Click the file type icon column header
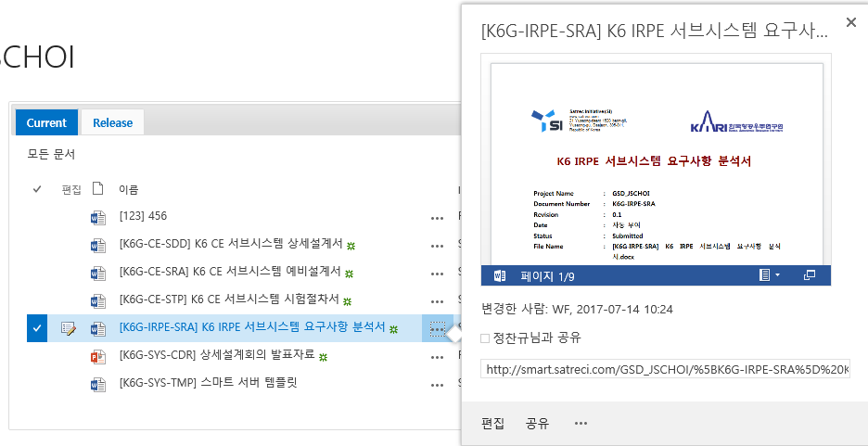The width and height of the screenshot is (868, 446). click(97, 189)
